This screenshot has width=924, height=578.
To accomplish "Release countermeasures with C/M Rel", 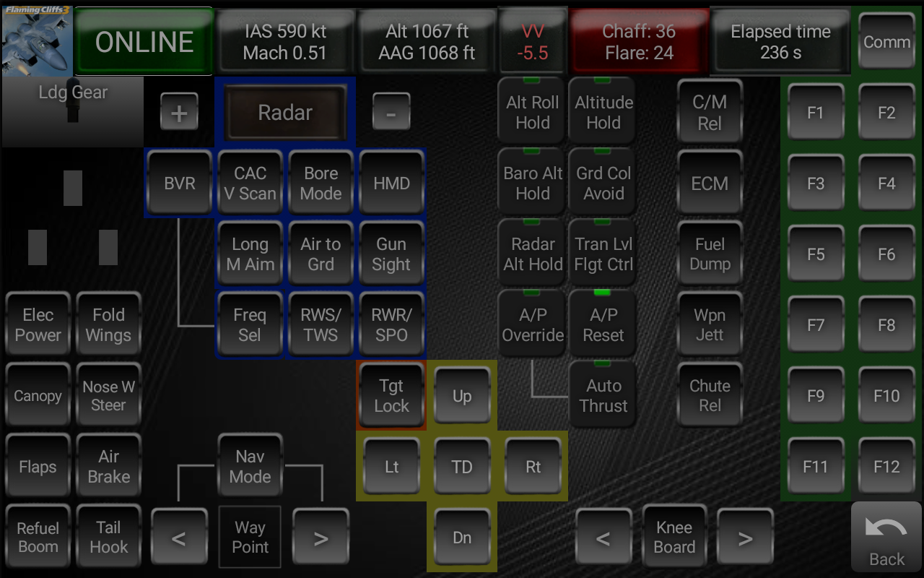I will point(710,113).
